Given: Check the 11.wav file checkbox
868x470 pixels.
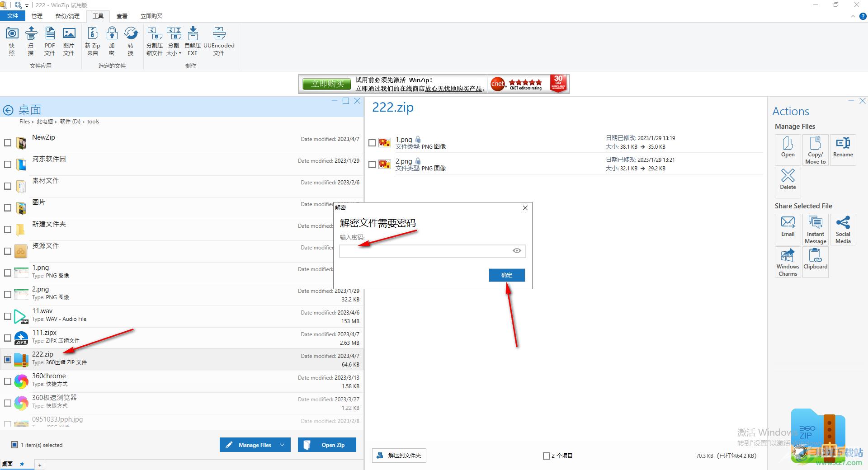Looking at the screenshot, I should tap(8, 316).
